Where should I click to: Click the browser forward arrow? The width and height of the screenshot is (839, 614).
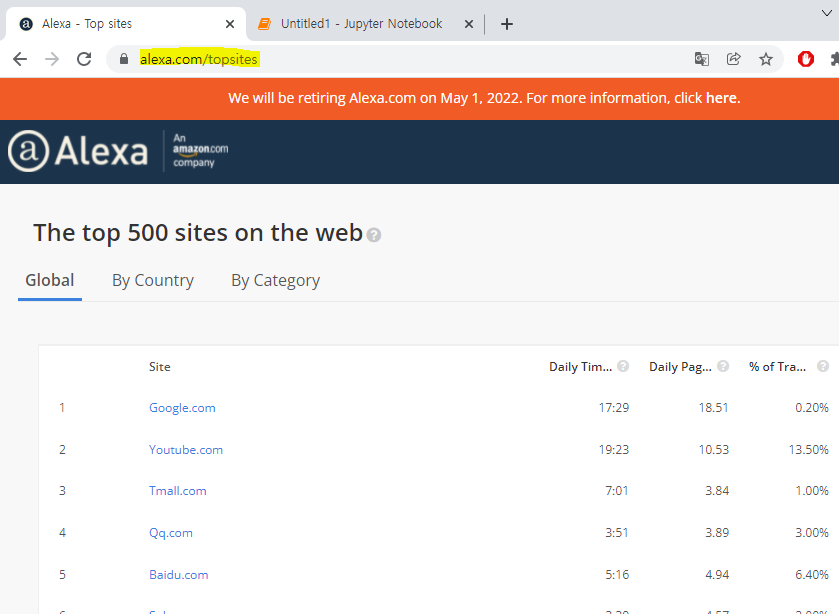point(52,59)
